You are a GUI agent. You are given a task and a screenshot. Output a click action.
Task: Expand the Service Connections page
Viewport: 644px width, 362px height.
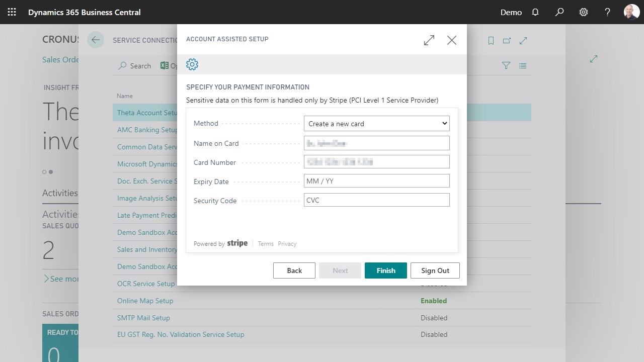[523, 41]
